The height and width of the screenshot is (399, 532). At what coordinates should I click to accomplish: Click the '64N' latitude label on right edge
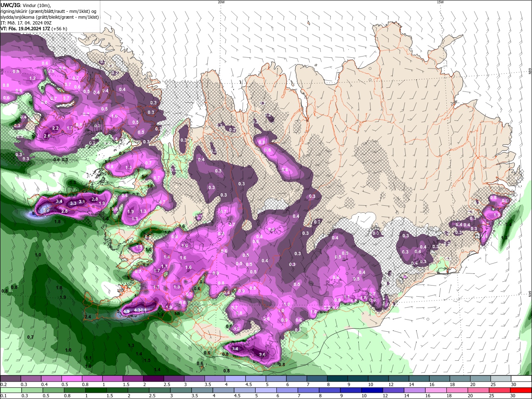coord(530,293)
